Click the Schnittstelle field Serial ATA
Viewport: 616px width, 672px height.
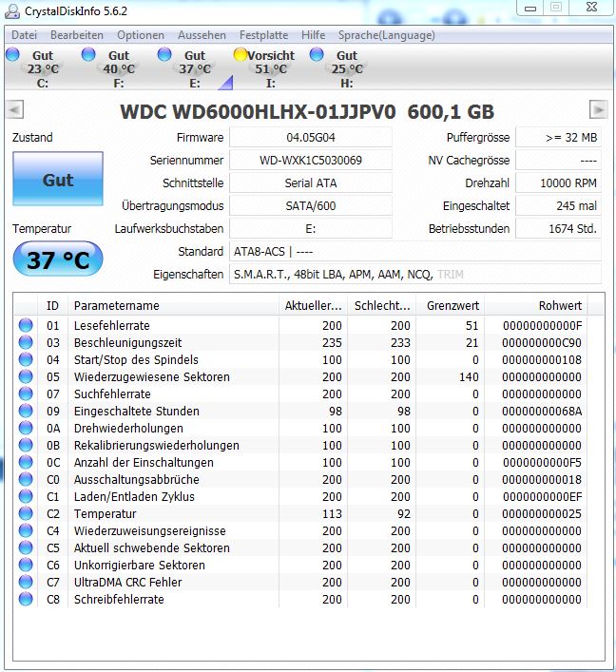311,183
